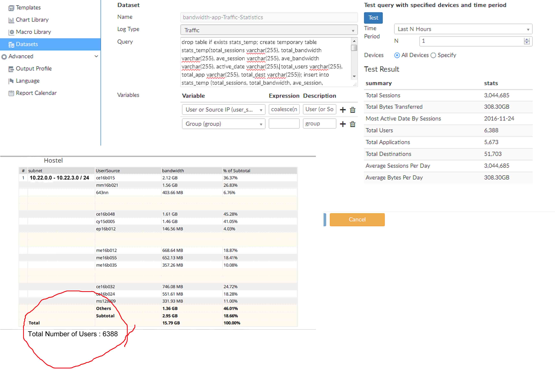This screenshot has height=392, width=555.
Task: Click the Macro Library gear icon
Action: [x=11, y=32]
